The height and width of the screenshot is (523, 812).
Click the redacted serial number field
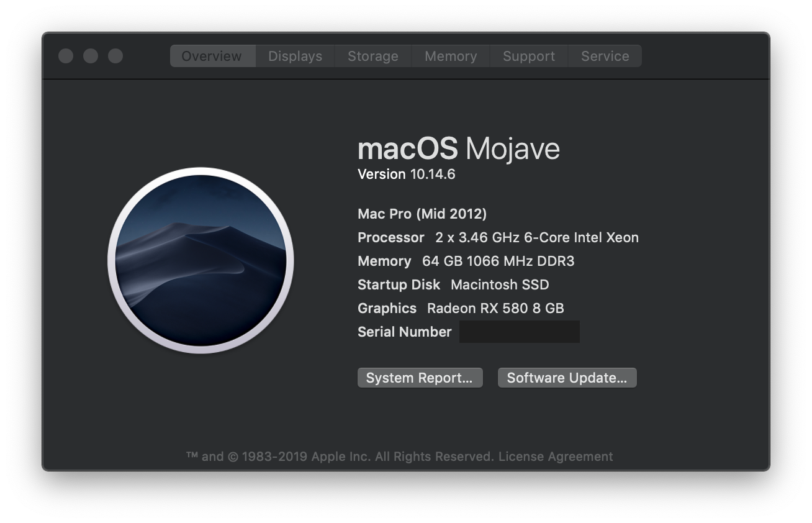pyautogui.click(x=520, y=332)
